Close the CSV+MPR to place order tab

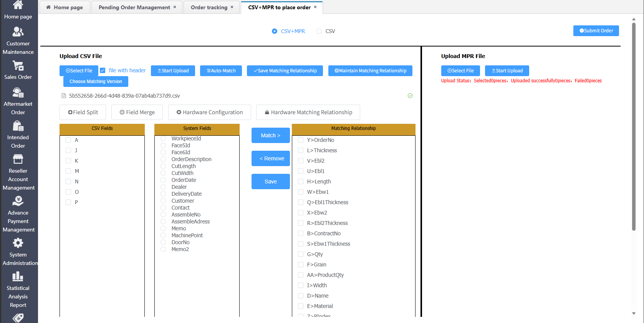point(315,7)
